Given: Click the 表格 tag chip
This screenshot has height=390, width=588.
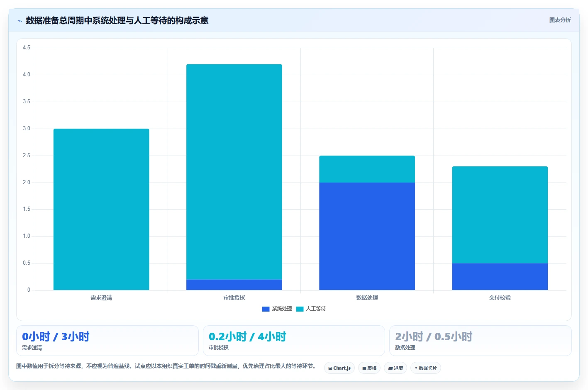Looking at the screenshot, I should pos(369,368).
